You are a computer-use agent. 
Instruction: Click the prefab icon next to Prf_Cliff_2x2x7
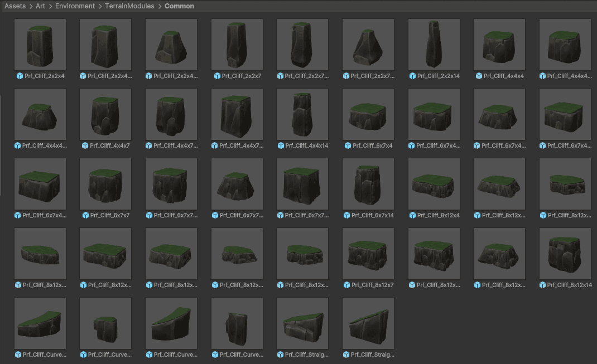217,76
